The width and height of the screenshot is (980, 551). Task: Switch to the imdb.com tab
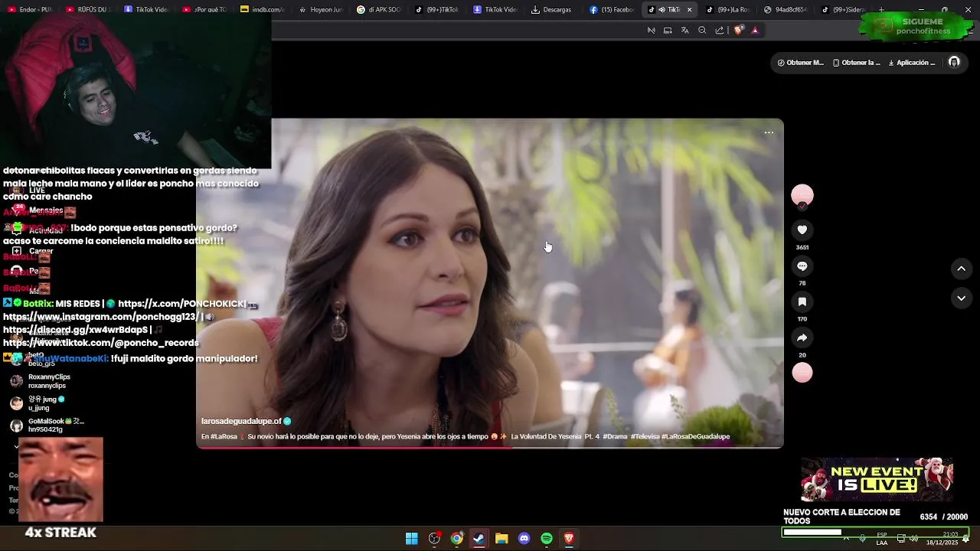click(x=263, y=10)
